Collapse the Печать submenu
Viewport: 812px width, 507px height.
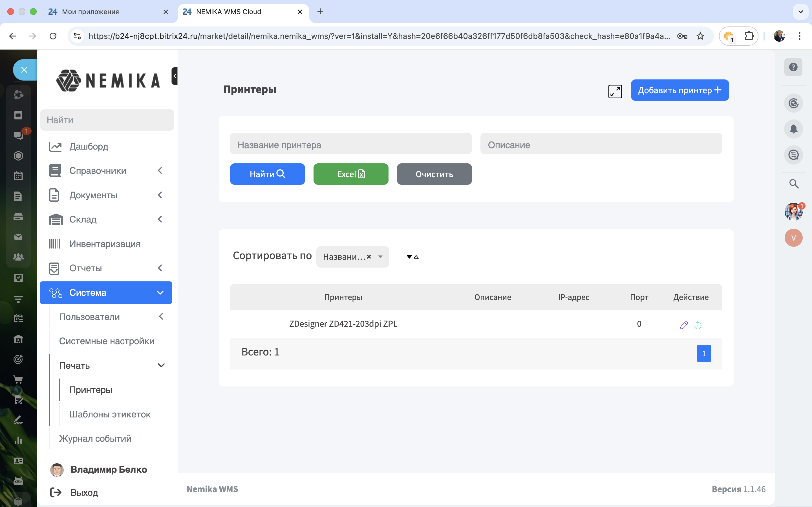click(x=161, y=365)
